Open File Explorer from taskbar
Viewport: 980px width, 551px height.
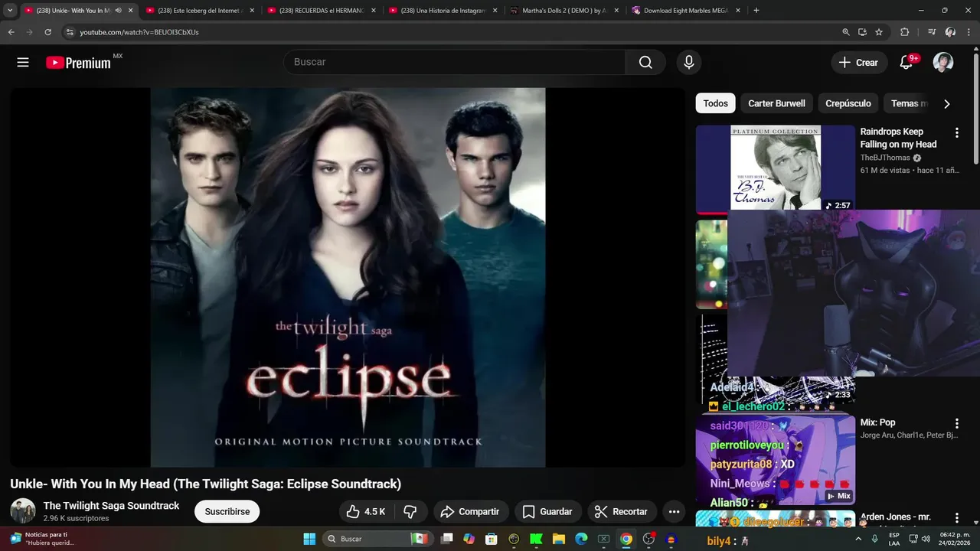[x=558, y=539]
